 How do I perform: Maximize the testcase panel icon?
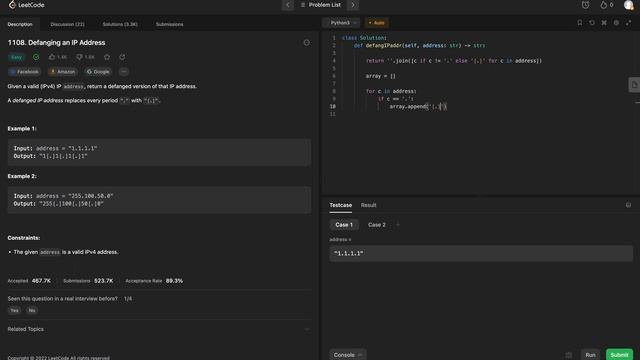[x=629, y=205]
